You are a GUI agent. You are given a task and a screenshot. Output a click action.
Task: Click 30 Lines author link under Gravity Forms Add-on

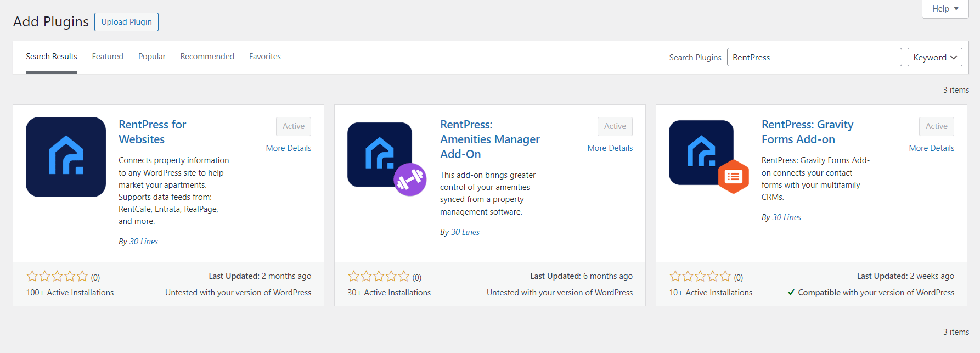(x=787, y=217)
